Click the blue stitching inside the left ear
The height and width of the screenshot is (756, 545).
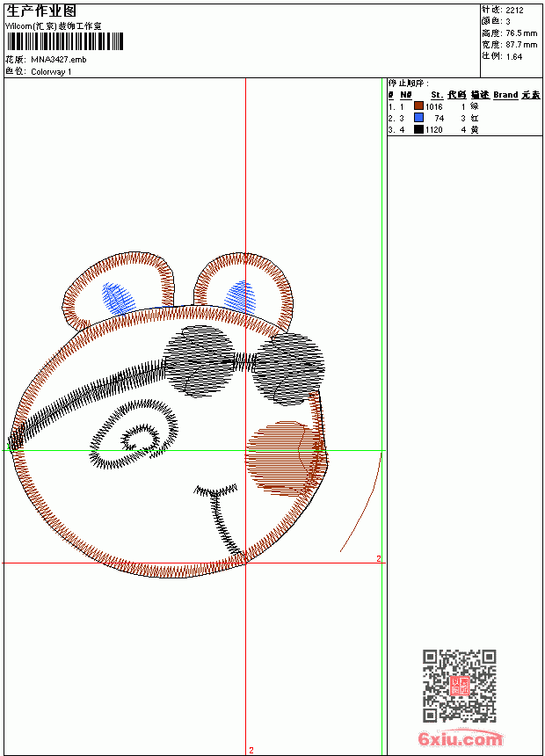pos(117,299)
